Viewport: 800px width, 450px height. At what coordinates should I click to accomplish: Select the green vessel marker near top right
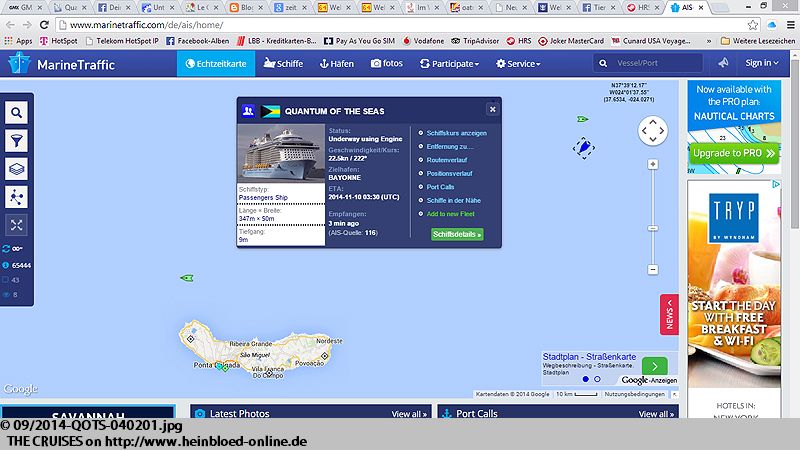582,119
